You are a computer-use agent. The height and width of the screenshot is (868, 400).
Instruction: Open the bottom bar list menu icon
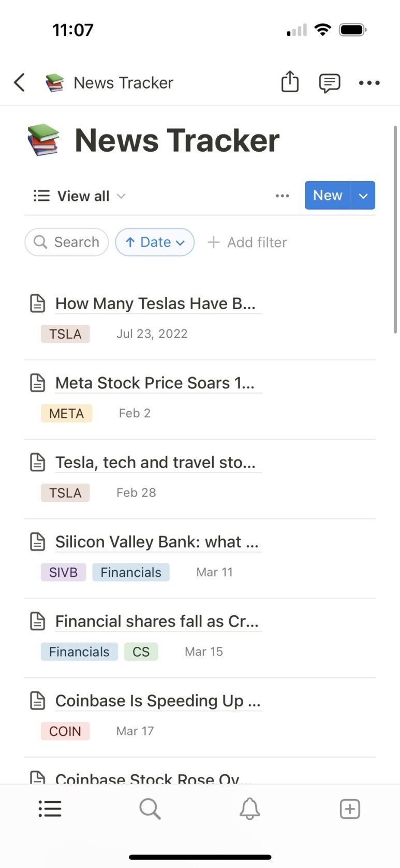click(50, 808)
